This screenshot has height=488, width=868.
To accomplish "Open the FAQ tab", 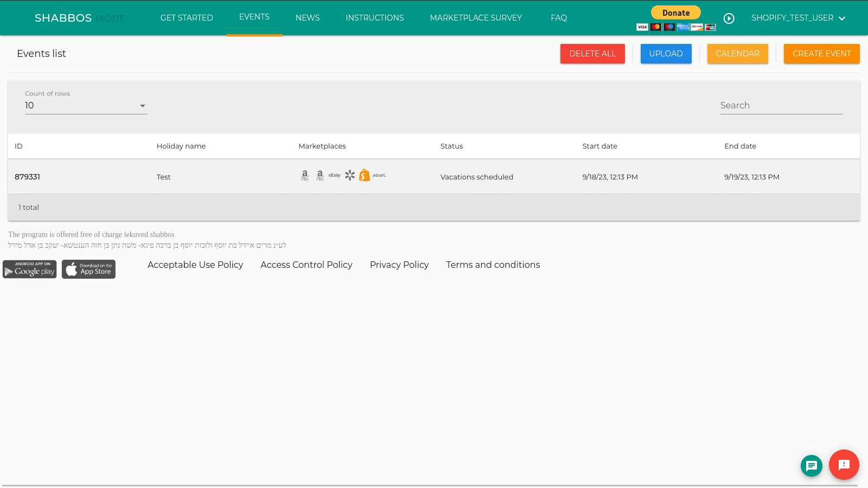I will click(x=559, y=18).
